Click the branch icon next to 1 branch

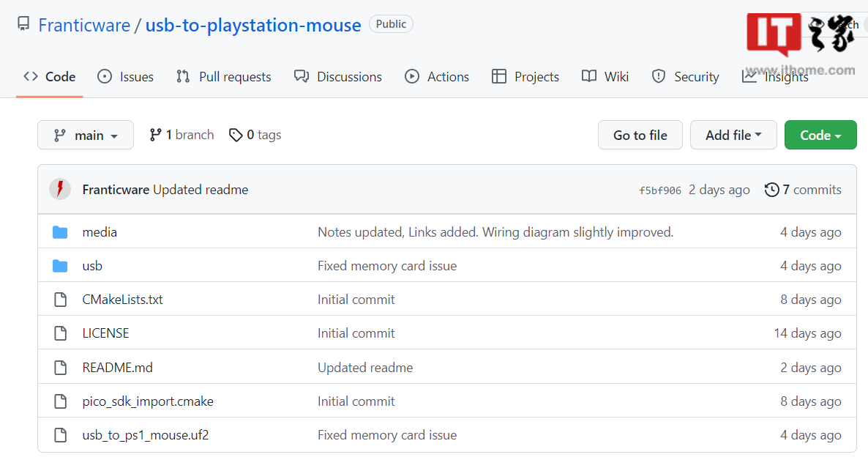point(156,135)
